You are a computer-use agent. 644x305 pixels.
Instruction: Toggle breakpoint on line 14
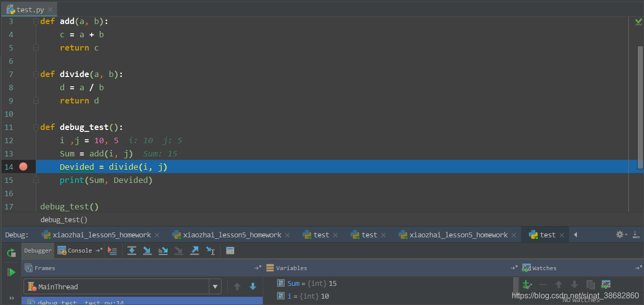coord(24,167)
